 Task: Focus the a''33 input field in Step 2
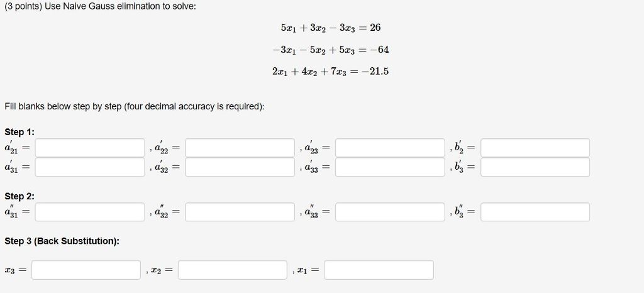390,212
